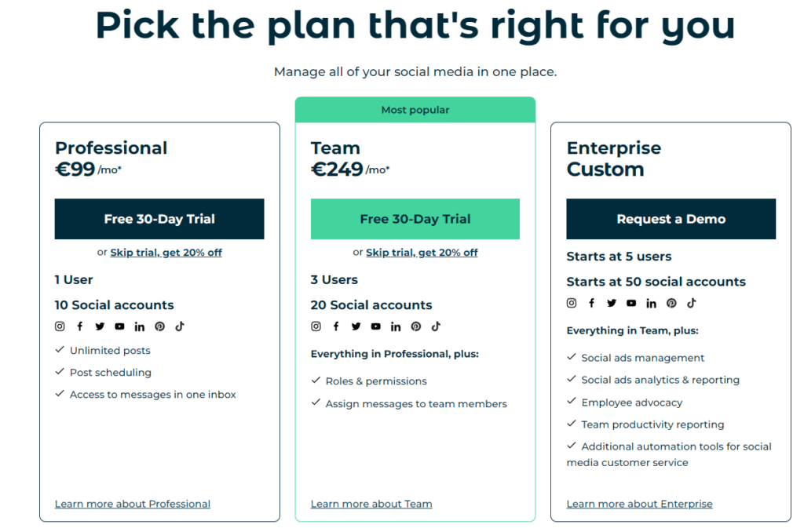804x532 pixels.
Task: Click LinkedIn icon in Team plan
Action: pos(396,326)
